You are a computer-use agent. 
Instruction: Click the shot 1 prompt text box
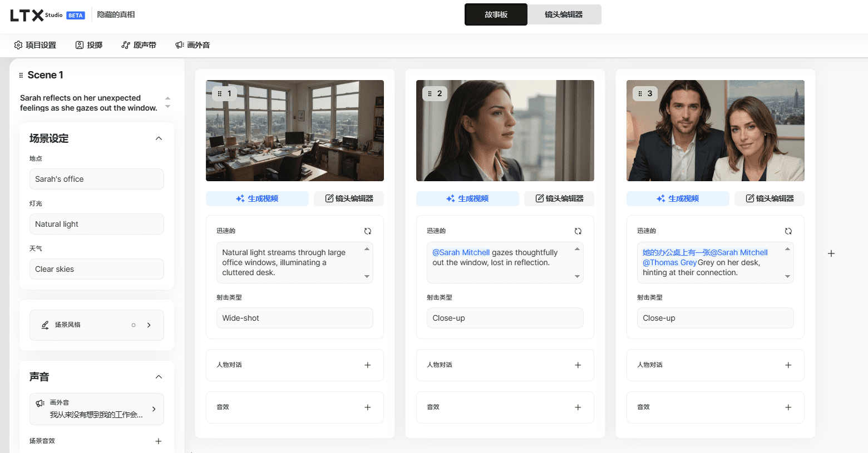point(295,262)
